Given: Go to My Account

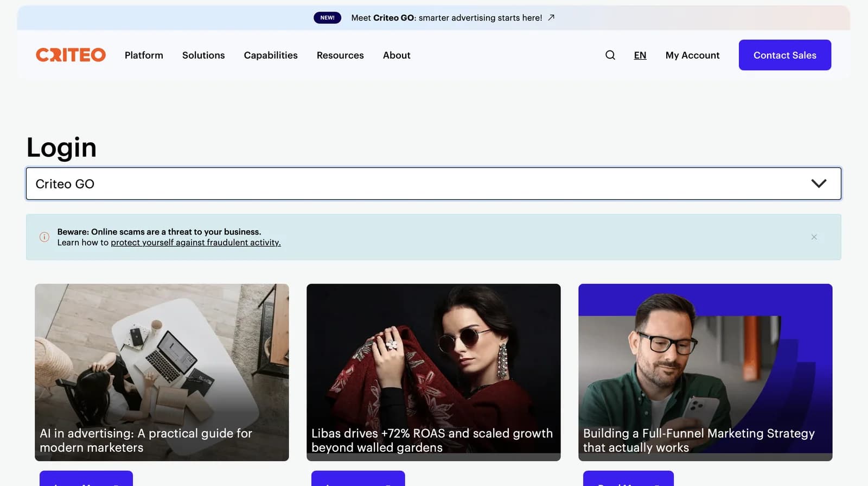Looking at the screenshot, I should click(692, 55).
